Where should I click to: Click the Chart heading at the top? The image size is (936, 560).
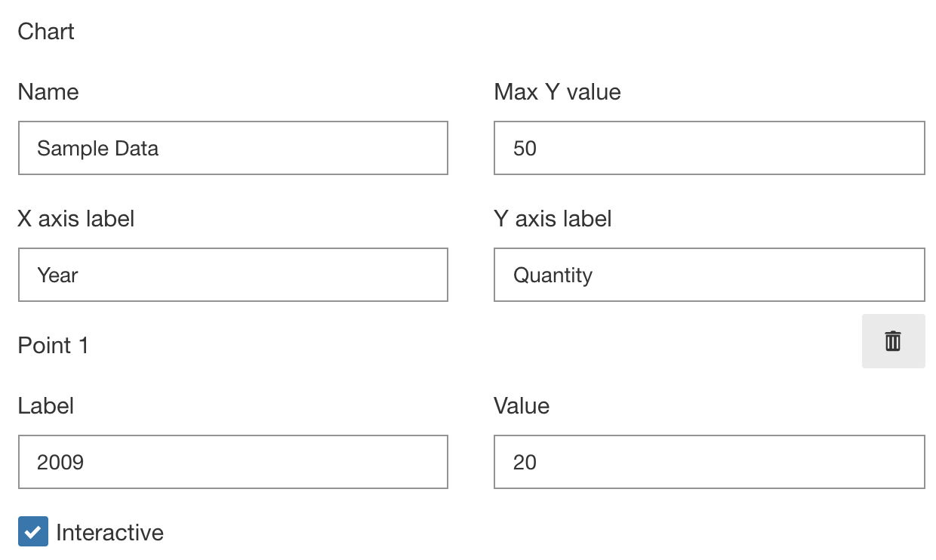pyautogui.click(x=46, y=32)
